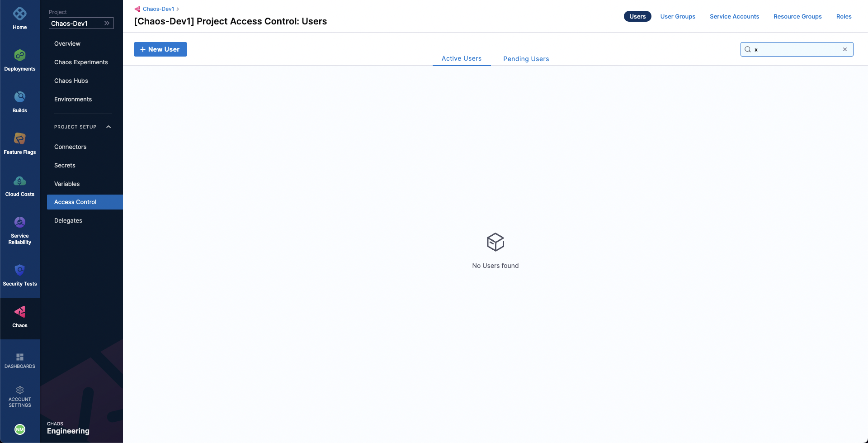Open the User Groups tab
Screen dimensions: 868x443
(678, 16)
